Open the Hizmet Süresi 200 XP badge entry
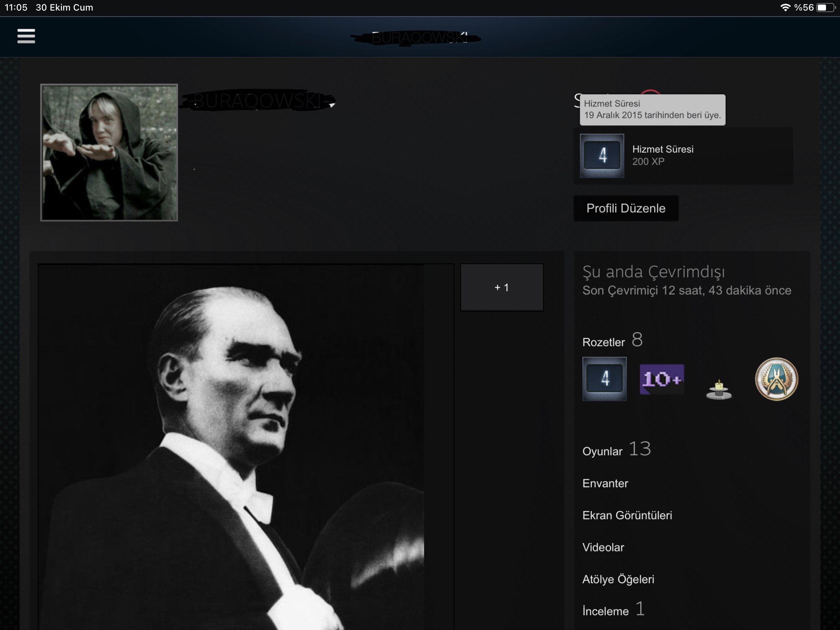 point(683,156)
